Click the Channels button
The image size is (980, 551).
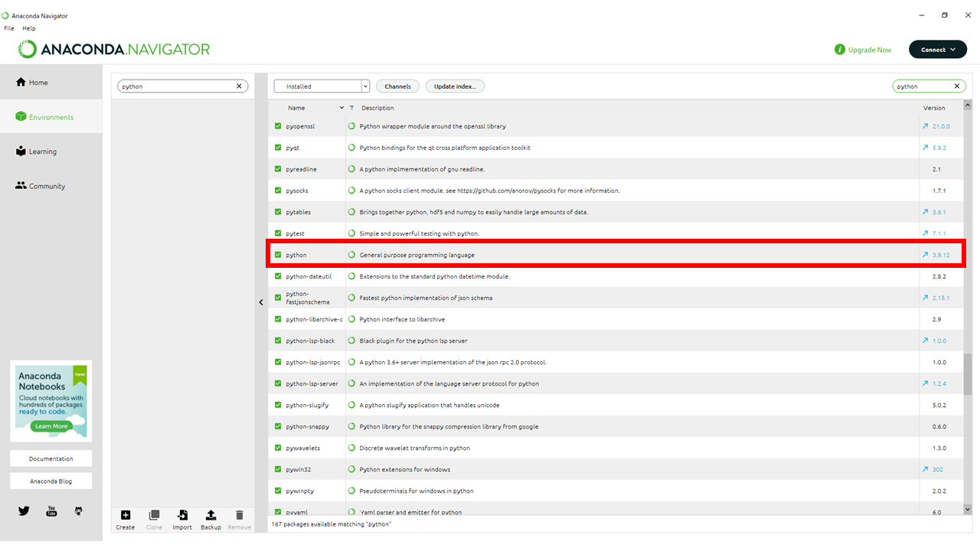click(398, 86)
